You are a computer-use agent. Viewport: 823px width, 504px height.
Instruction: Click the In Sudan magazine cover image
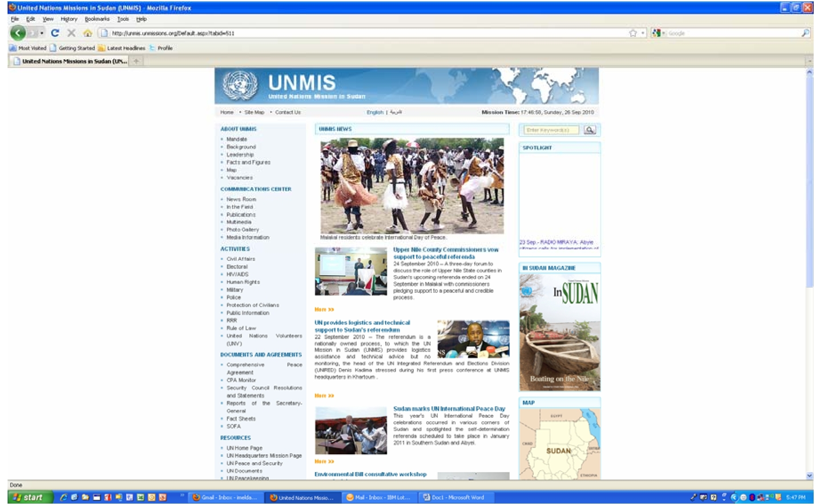point(560,332)
